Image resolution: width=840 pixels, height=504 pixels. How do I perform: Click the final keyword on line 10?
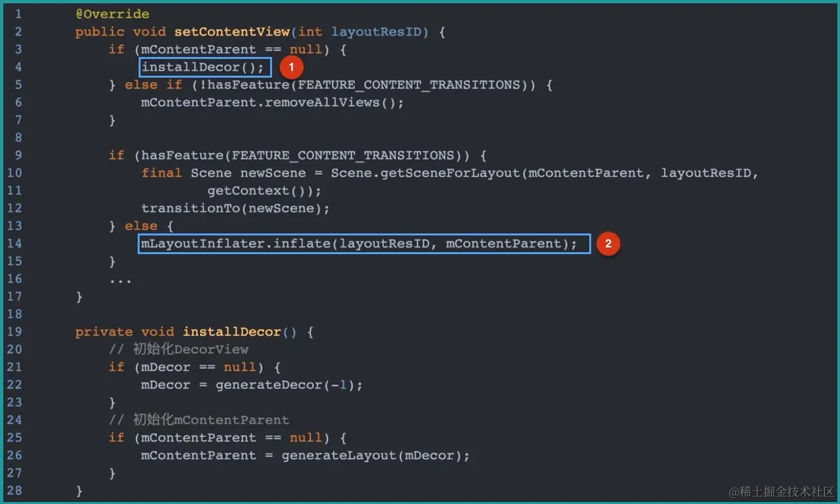[162, 173]
